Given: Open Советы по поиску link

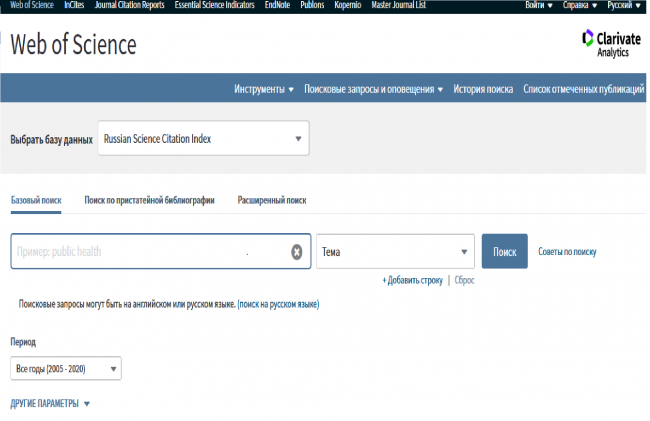Looking at the screenshot, I should point(567,252).
